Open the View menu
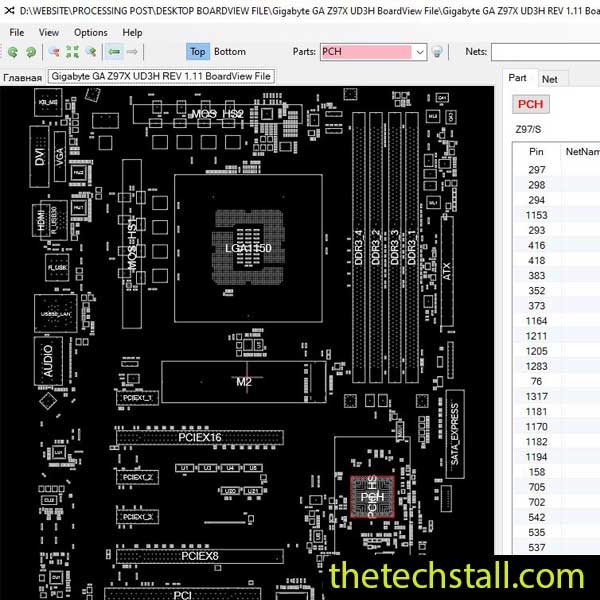The height and width of the screenshot is (600, 600). click(x=49, y=32)
